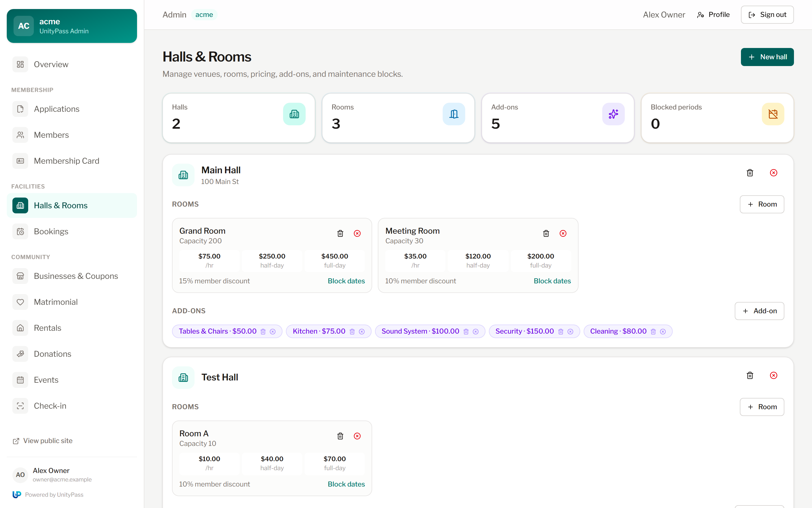This screenshot has height=508, width=812.
Task: Click the trash icon for Meeting Room
Action: [546, 233]
